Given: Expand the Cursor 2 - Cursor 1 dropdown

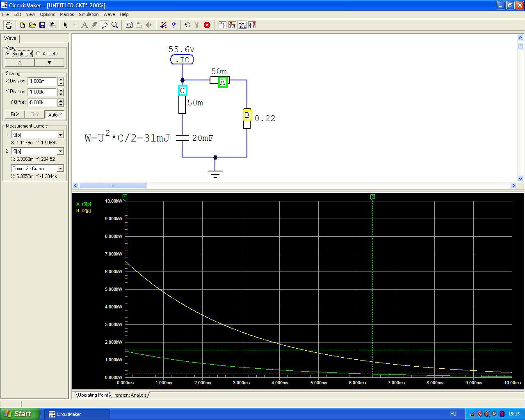Looking at the screenshot, I should coord(60,168).
